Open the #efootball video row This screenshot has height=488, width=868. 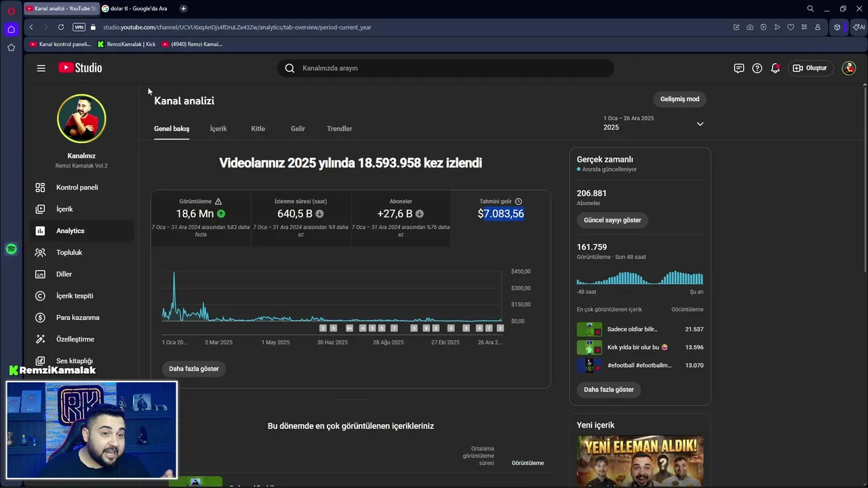point(640,366)
